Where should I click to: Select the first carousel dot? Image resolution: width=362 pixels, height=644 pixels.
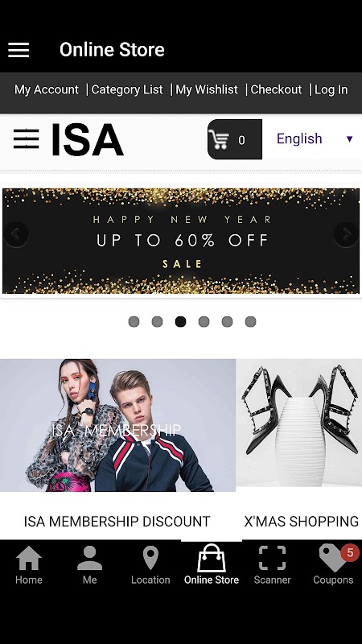click(x=134, y=321)
